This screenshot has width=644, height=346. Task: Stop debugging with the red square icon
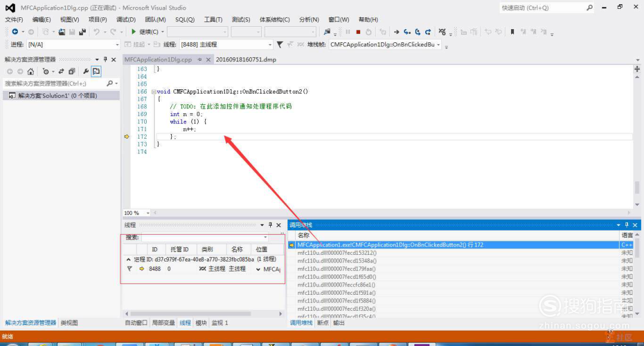358,32
